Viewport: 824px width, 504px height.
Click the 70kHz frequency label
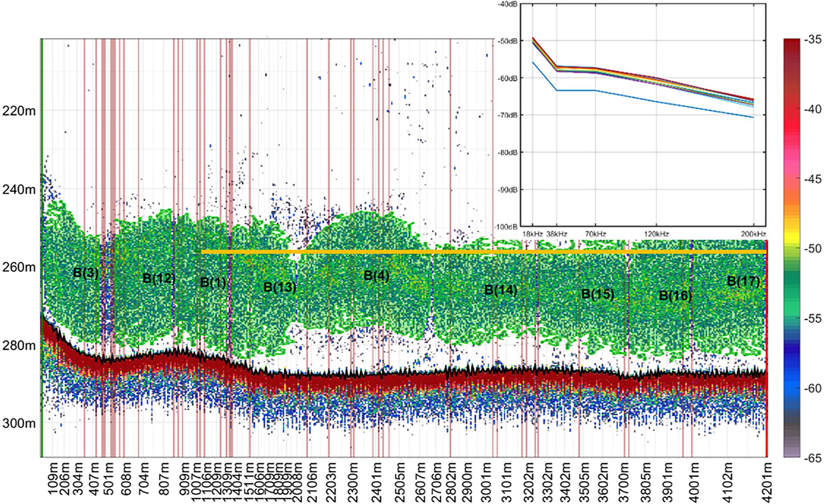[x=596, y=234]
